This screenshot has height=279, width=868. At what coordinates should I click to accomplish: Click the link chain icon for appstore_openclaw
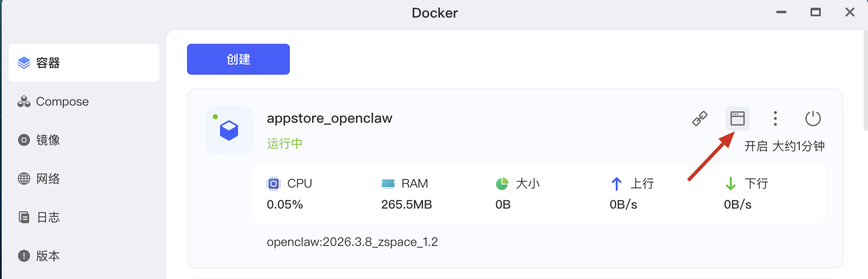(700, 118)
